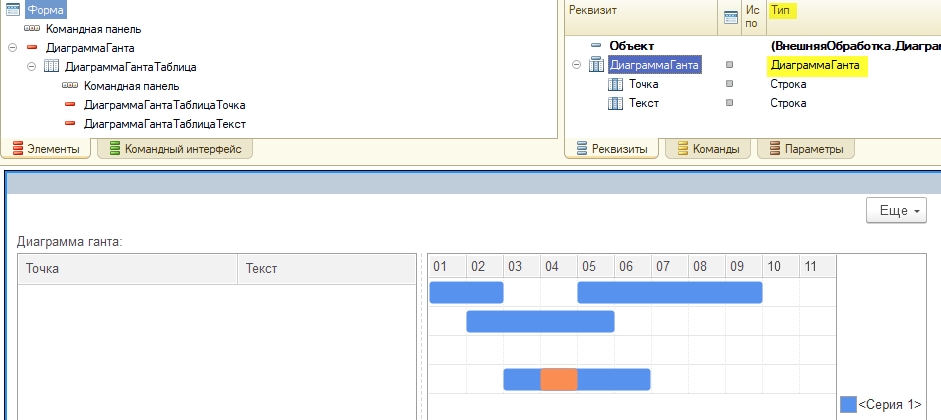Collapse the ДиаграммаГанта node in elements tree

click(13, 48)
